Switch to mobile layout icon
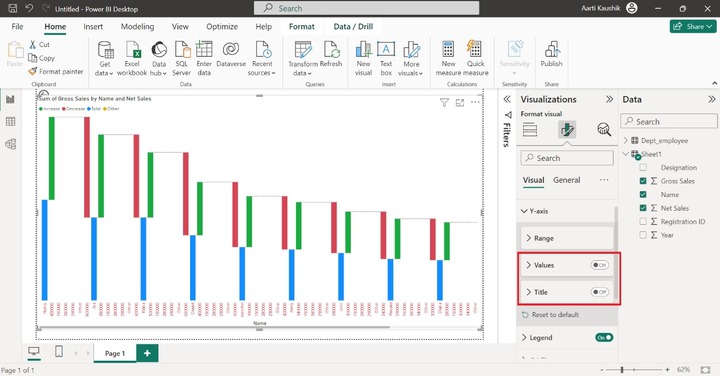720x376 pixels. pyautogui.click(x=59, y=352)
